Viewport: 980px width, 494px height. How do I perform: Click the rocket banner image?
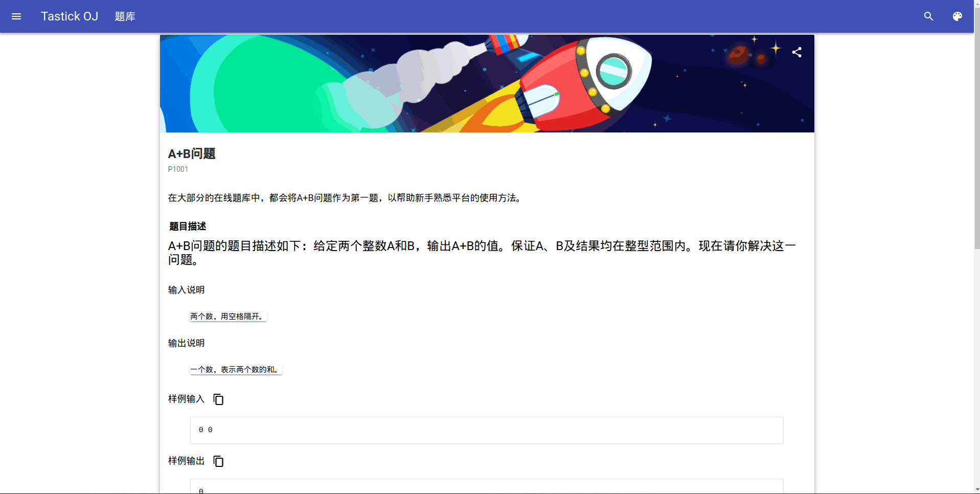coord(487,84)
